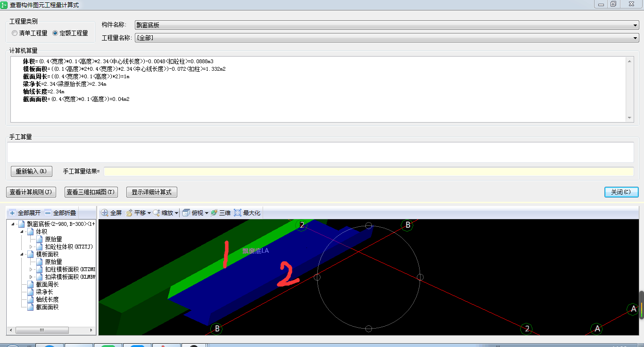Click 轴线长度=2.34m line
The height and width of the screenshot is (347, 644).
click(43, 91)
